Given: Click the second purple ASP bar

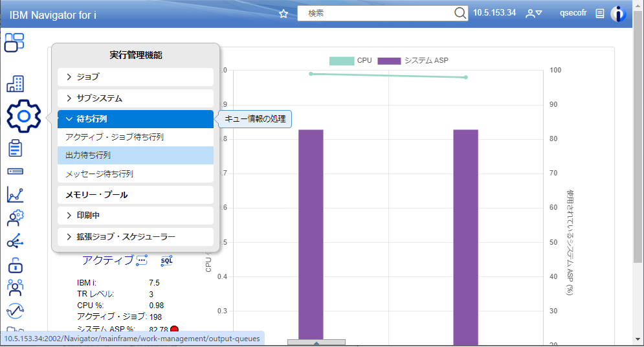Looking at the screenshot, I should (x=466, y=236).
